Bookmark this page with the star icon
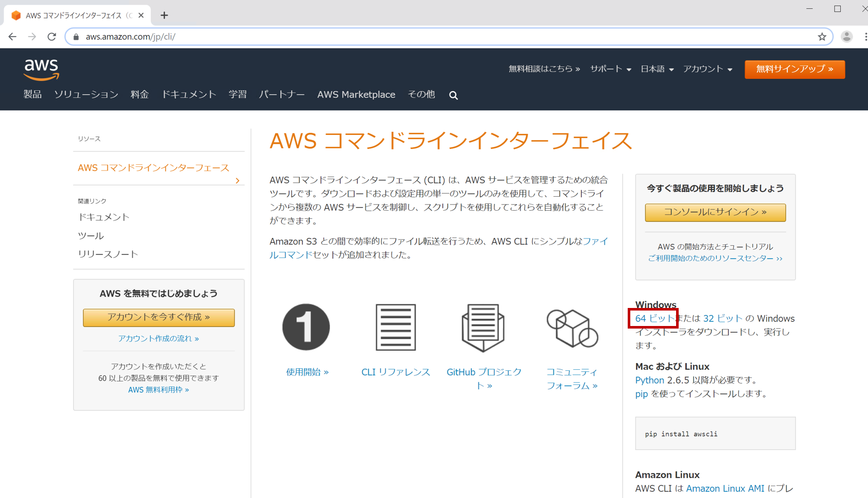Image resolution: width=868 pixels, height=498 pixels. [x=822, y=37]
